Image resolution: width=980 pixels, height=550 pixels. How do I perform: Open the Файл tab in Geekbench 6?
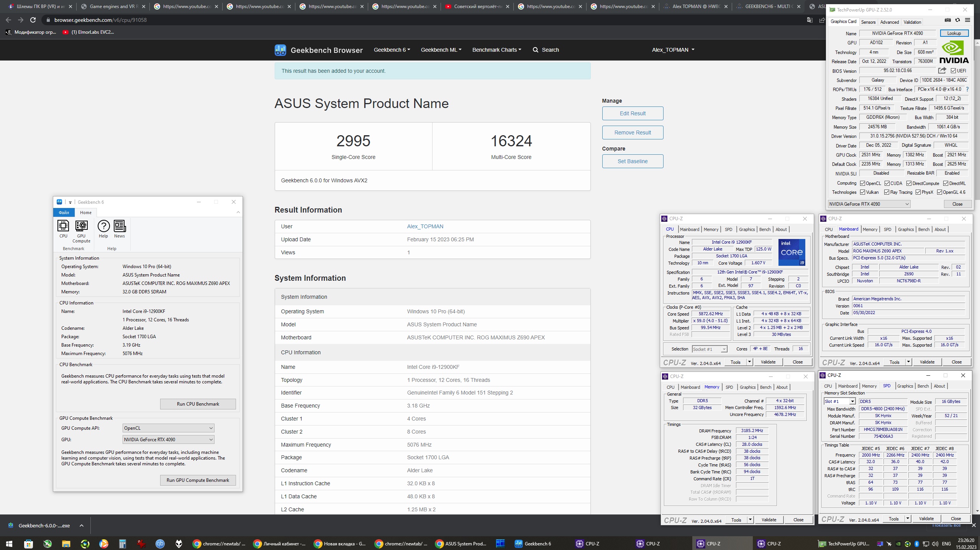[x=64, y=213]
